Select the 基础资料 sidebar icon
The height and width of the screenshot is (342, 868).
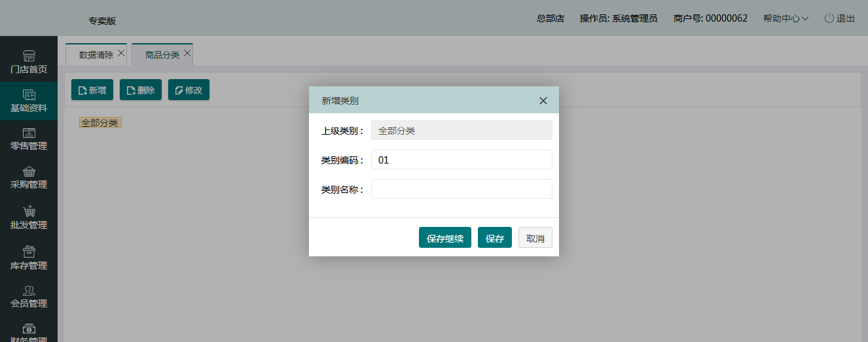coord(29,95)
